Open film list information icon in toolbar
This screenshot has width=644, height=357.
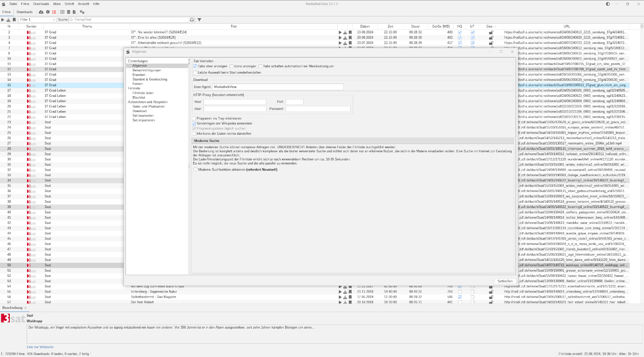[48, 12]
